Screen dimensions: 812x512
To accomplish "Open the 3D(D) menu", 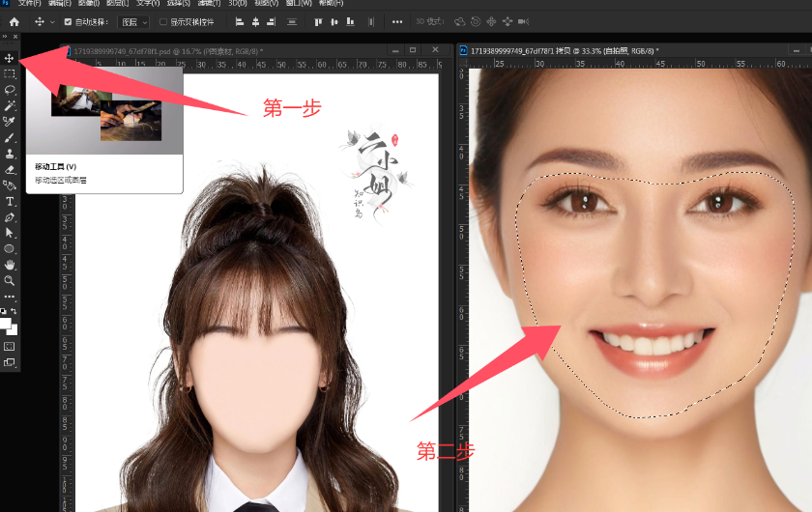I will pyautogui.click(x=238, y=3).
